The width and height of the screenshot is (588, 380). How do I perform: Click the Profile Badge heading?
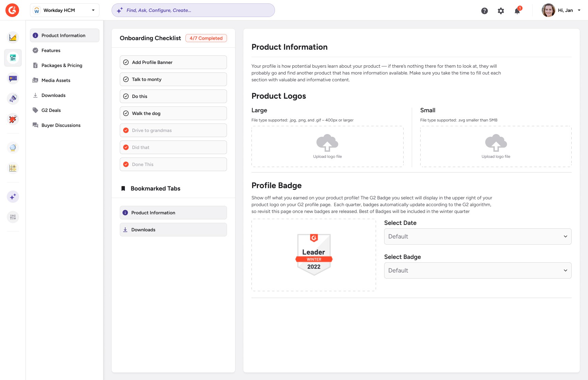pyautogui.click(x=277, y=185)
